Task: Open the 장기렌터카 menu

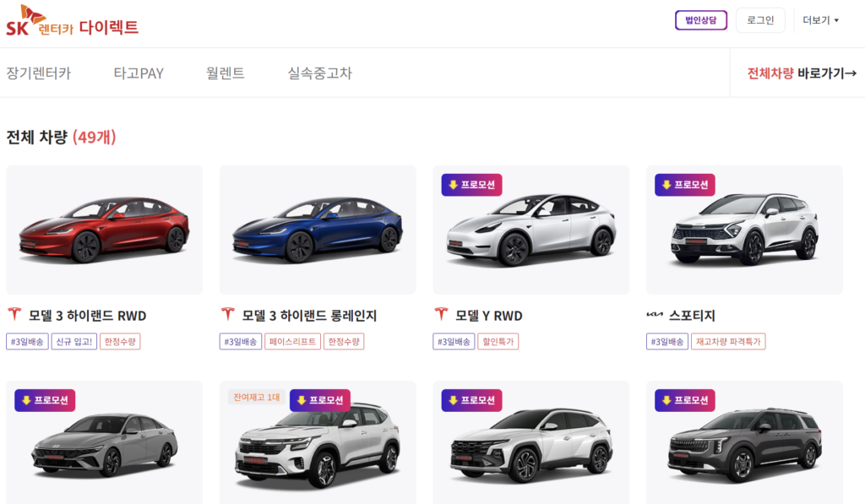Action: tap(38, 73)
